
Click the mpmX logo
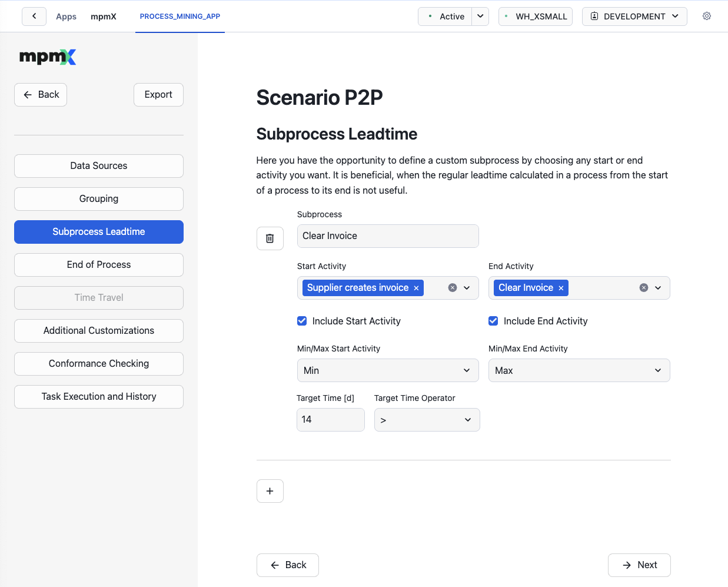coord(48,57)
